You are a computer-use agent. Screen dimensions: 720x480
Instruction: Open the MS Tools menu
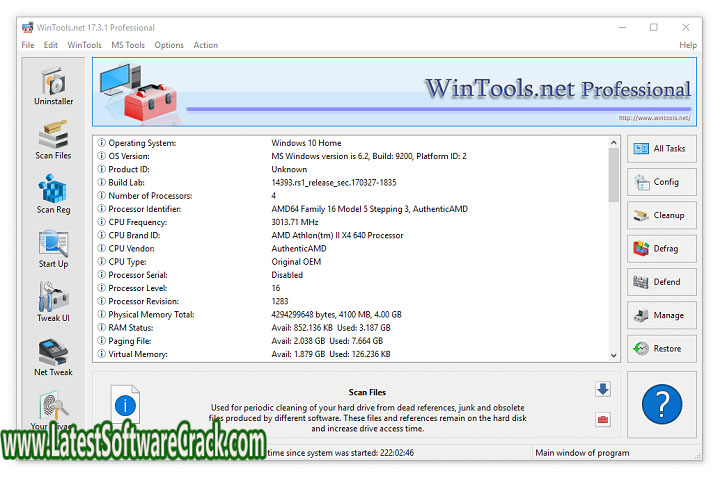point(128,45)
